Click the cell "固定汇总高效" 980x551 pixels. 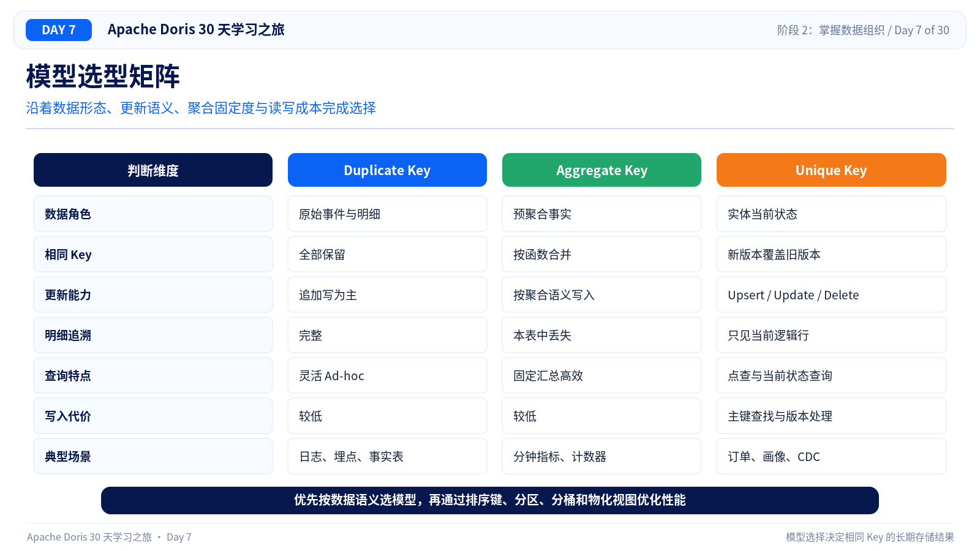click(x=601, y=375)
